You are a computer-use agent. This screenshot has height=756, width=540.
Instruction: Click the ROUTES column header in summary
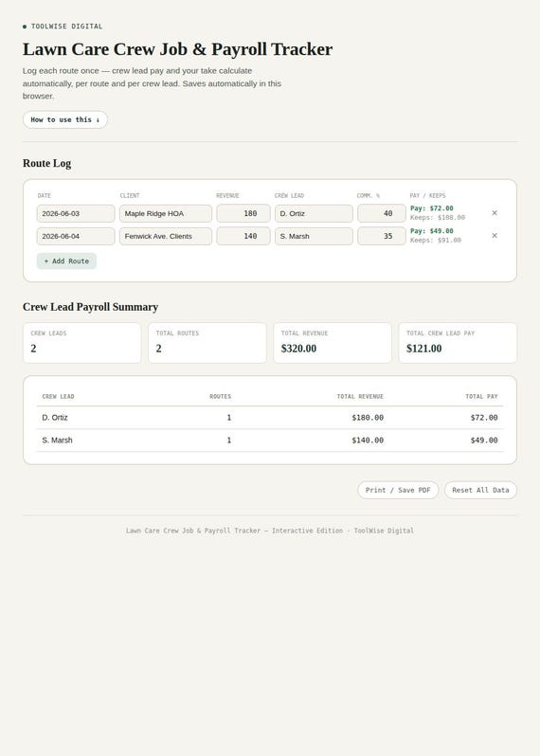[x=221, y=396]
